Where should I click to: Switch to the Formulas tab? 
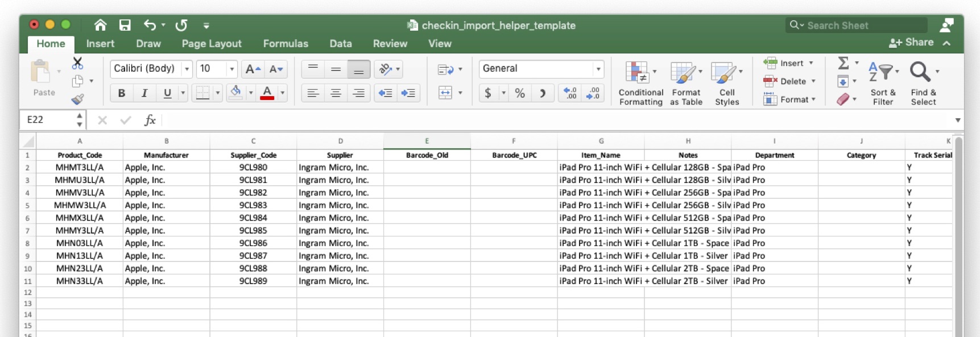pyautogui.click(x=286, y=44)
